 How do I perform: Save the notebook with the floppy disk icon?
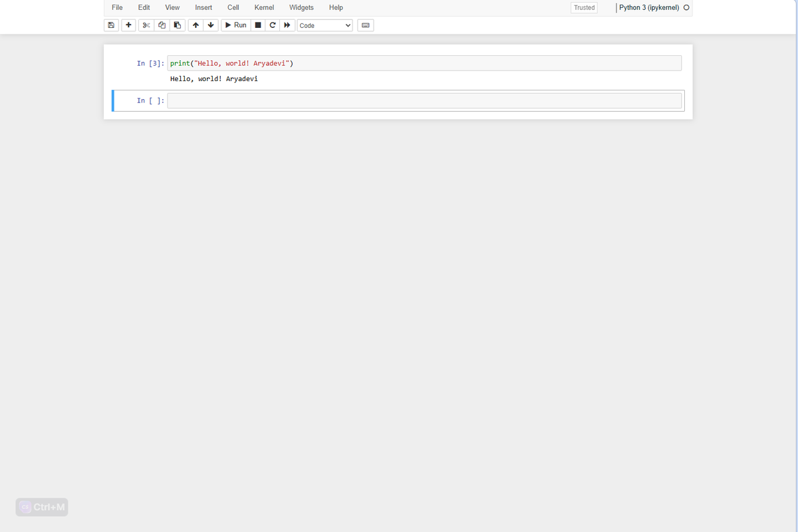point(111,25)
